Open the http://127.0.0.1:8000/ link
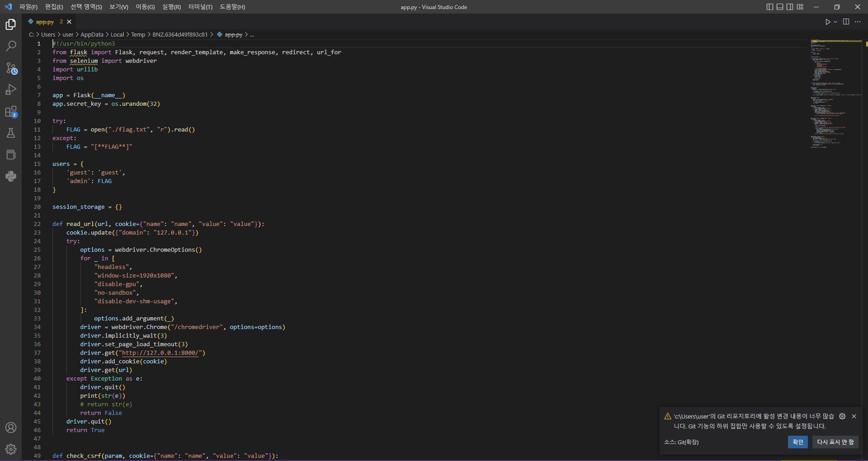Screen dimensions: 868x461 coord(160,353)
